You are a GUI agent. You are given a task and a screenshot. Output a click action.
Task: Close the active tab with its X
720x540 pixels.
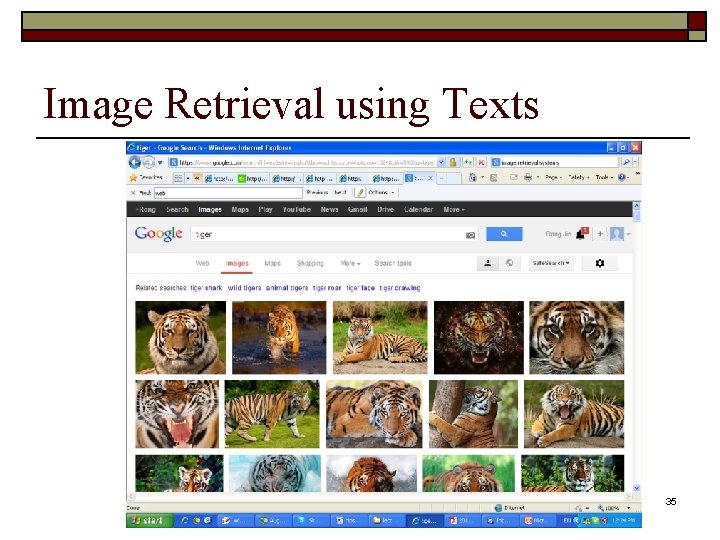430,178
